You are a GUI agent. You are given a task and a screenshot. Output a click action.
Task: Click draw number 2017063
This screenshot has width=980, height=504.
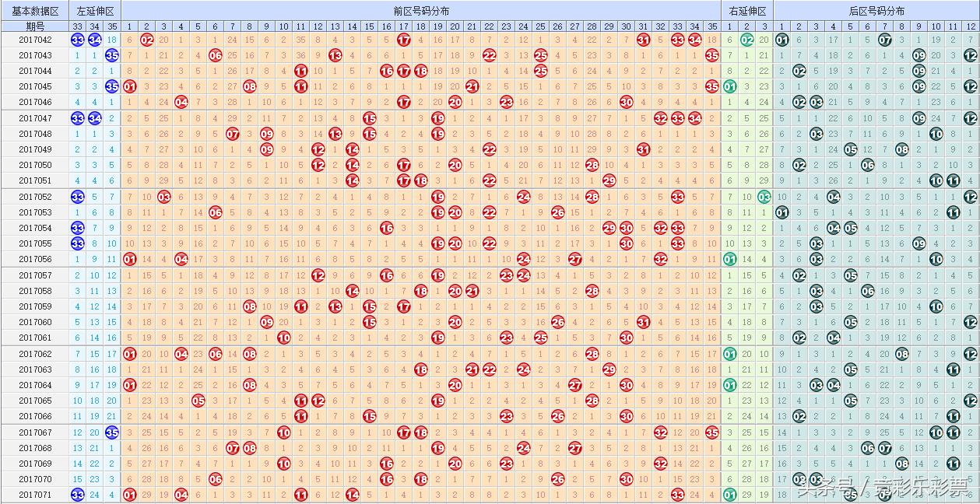35,369
